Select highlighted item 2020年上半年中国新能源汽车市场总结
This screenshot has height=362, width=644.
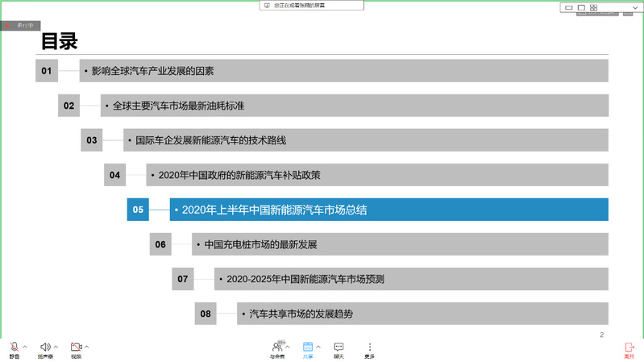(388, 210)
